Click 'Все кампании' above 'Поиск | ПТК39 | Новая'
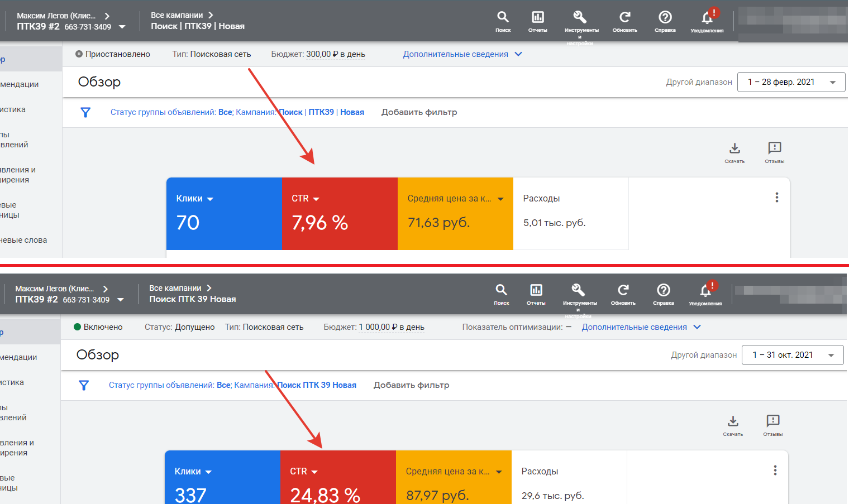This screenshot has width=849, height=504. pos(177,15)
